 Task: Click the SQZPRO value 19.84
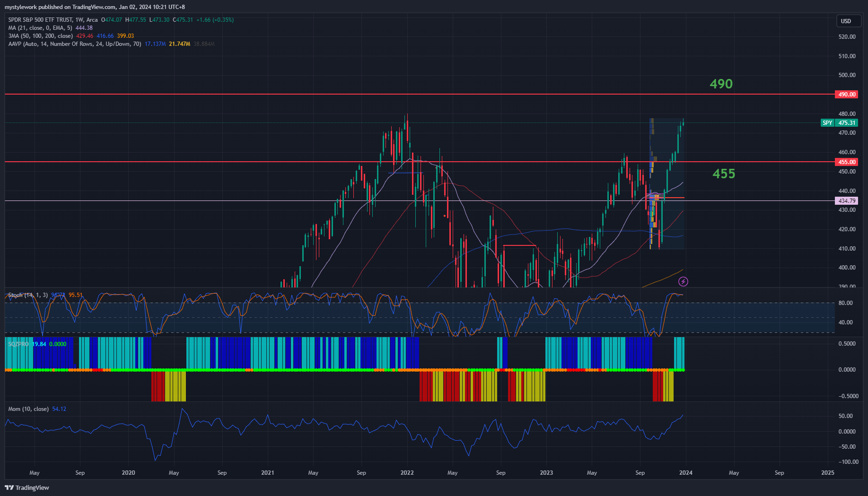[x=39, y=344]
